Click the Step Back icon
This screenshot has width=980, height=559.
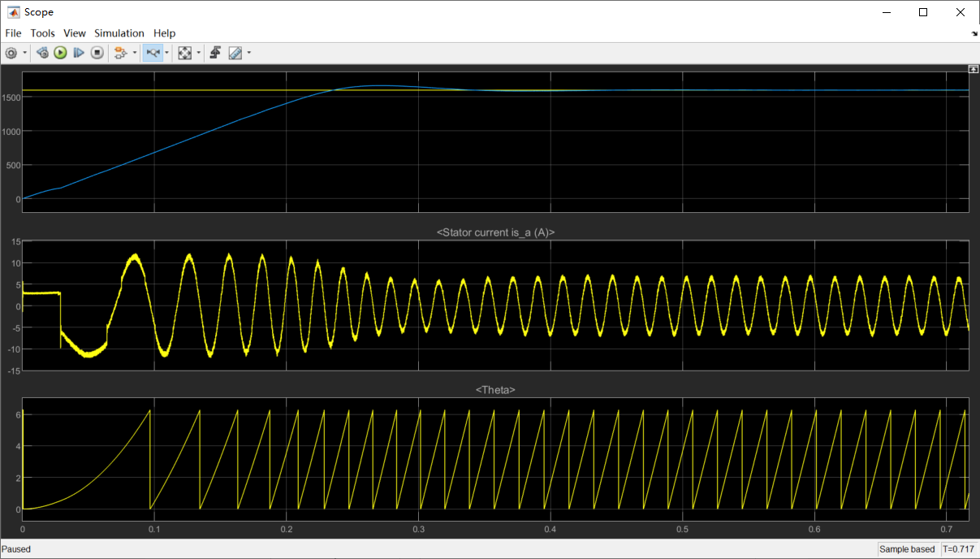41,53
